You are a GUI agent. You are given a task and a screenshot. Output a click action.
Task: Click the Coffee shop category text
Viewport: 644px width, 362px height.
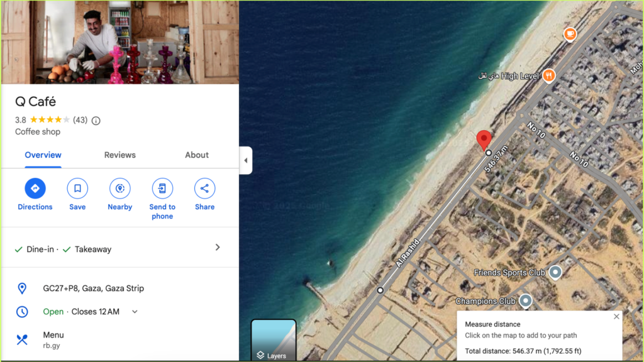tap(38, 132)
